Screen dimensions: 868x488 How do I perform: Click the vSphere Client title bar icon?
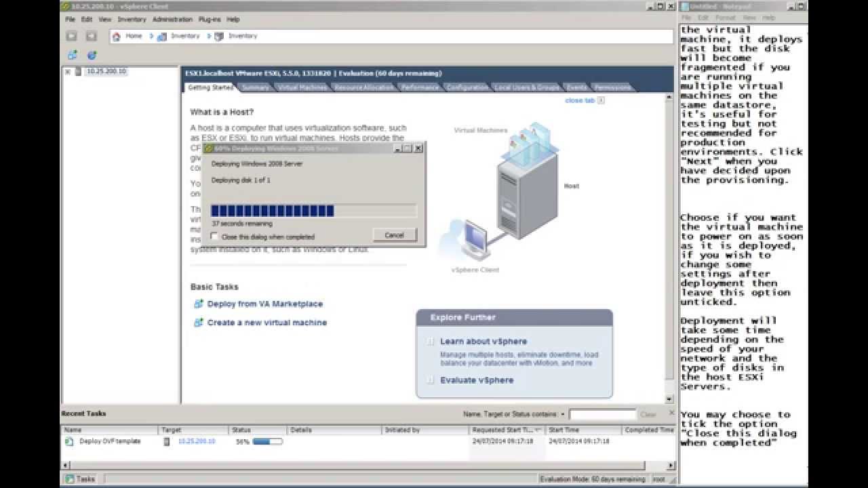point(66,6)
